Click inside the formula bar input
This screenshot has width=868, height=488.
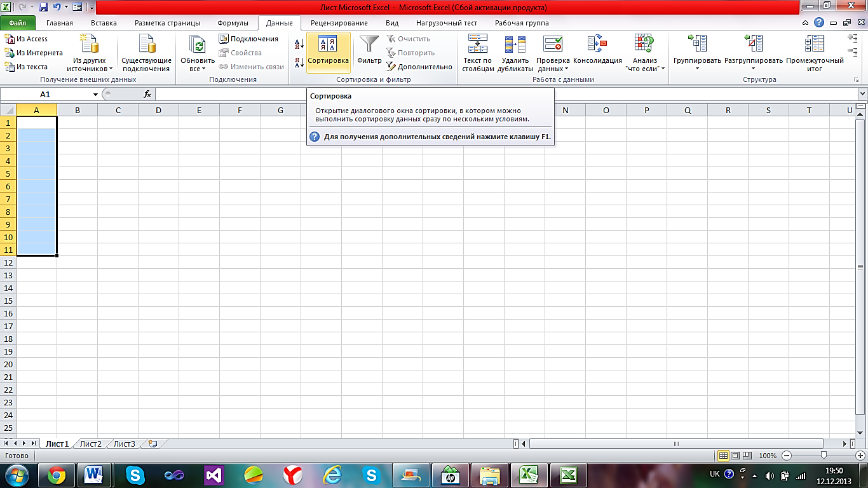[505, 94]
